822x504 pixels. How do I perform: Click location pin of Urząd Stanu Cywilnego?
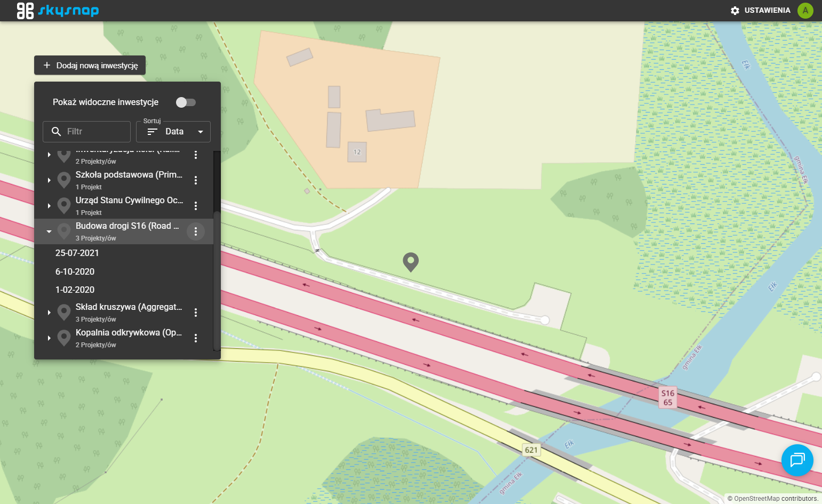pyautogui.click(x=64, y=205)
